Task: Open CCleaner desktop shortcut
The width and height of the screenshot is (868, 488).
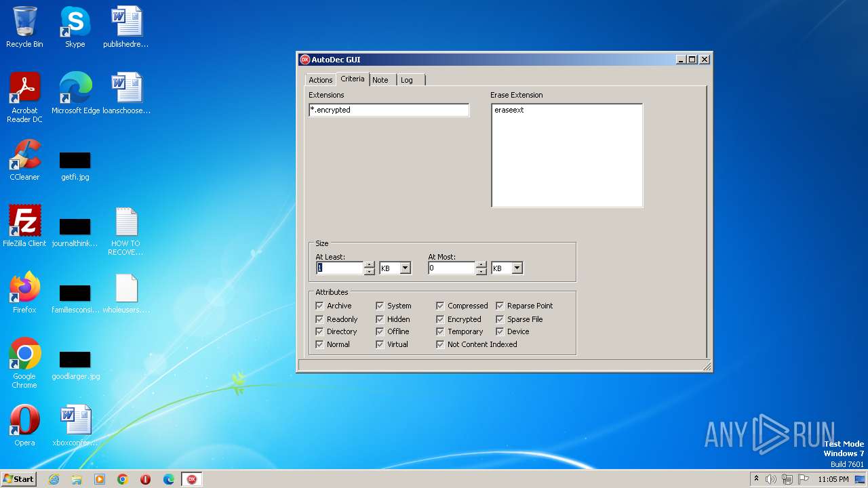Action: 24,160
